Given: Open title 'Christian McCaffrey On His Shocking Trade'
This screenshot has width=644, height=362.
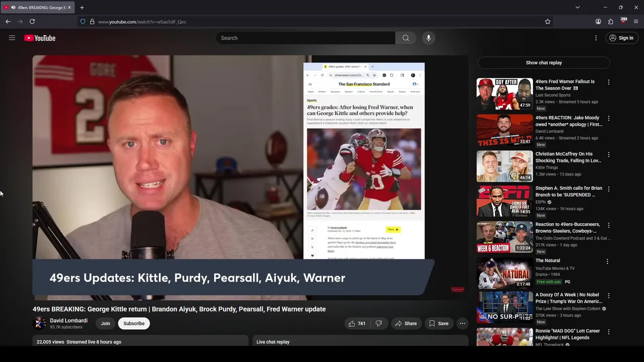Looking at the screenshot, I should pos(568,157).
